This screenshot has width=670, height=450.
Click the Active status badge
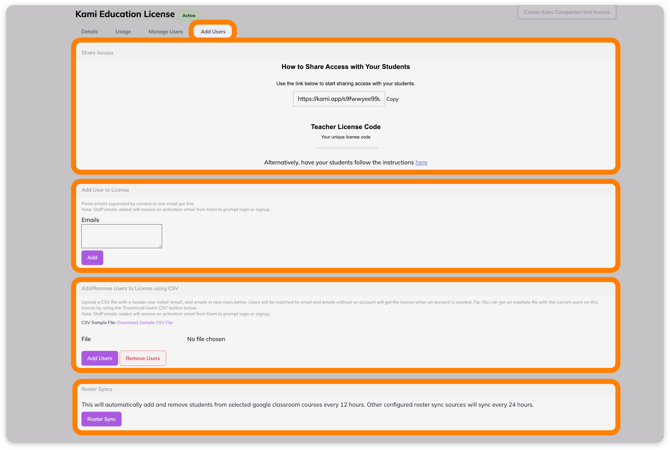tap(188, 15)
